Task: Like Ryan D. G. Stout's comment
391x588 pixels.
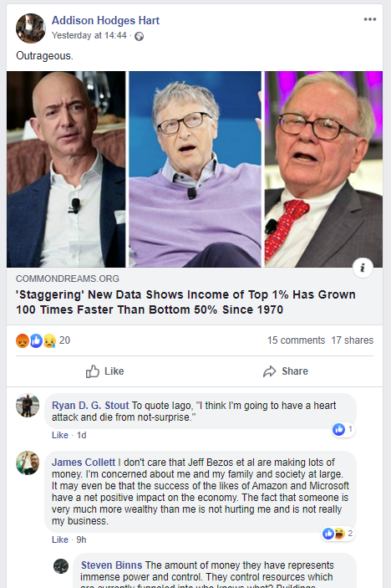Action: [60, 435]
